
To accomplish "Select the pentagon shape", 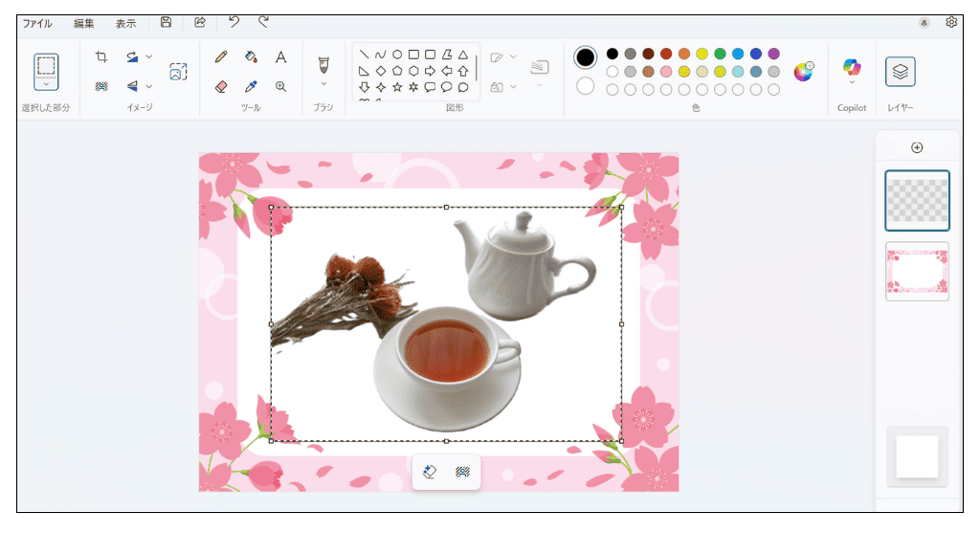I will 397,71.
